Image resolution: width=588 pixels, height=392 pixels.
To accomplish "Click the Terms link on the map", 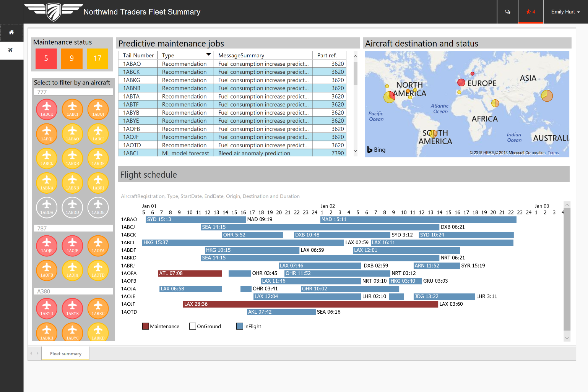I will tap(553, 152).
